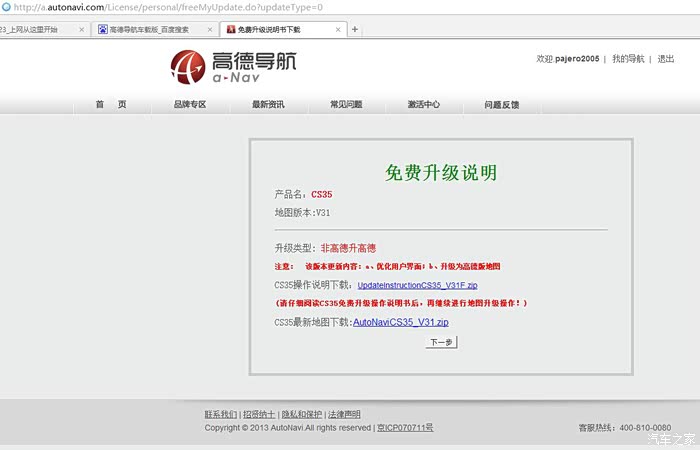The height and width of the screenshot is (450, 700).
Task: Open the 首页 navigation menu item
Action: coord(111,104)
